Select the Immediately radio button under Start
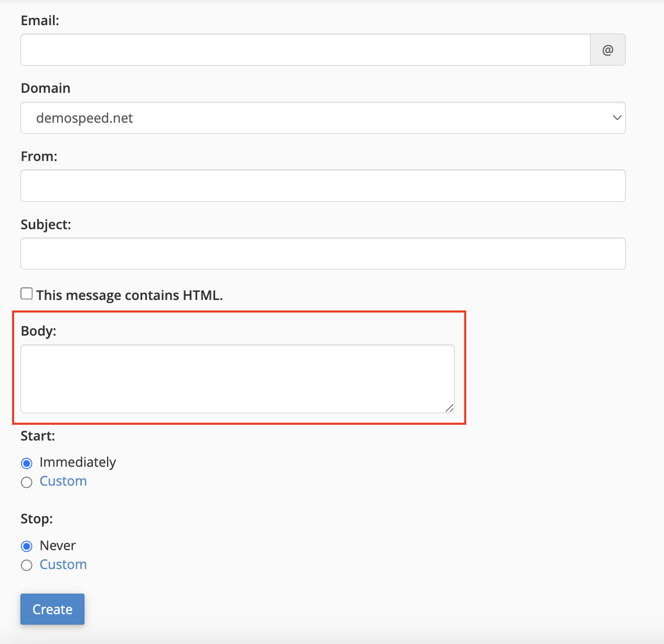 (27, 463)
